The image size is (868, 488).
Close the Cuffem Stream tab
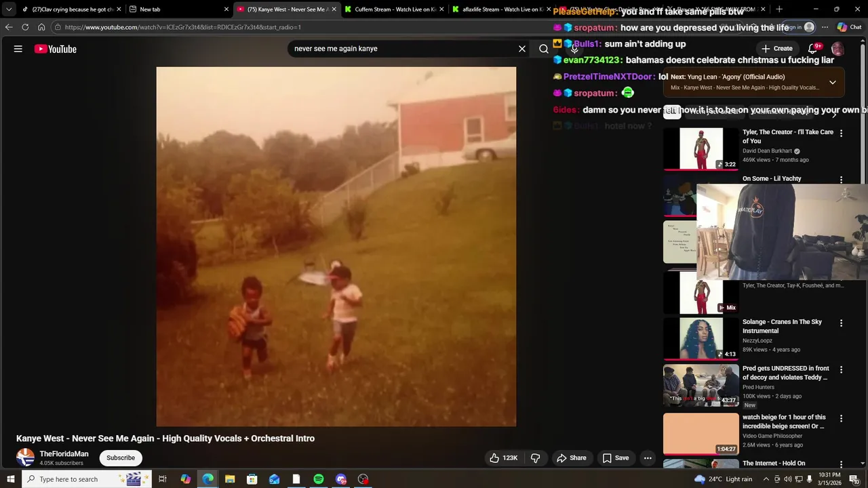[441, 9]
